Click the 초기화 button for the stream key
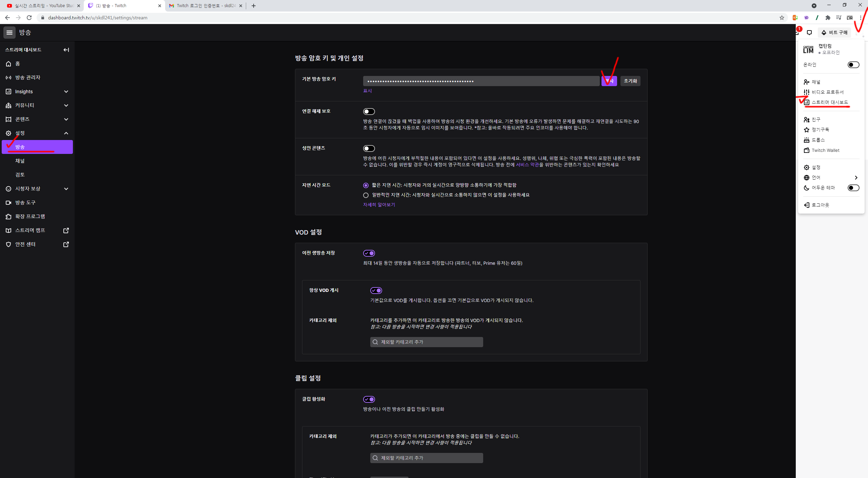Viewport: 868px width, 478px height. [x=630, y=81]
